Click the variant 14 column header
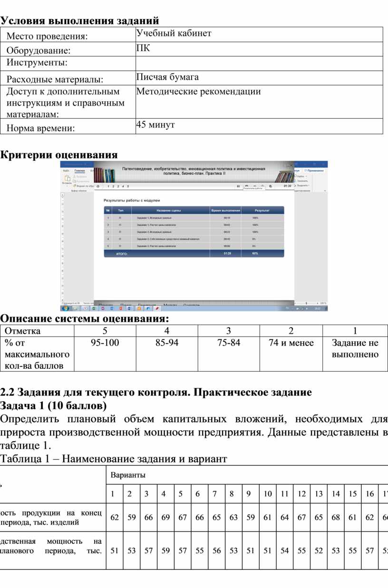 pos(336,494)
